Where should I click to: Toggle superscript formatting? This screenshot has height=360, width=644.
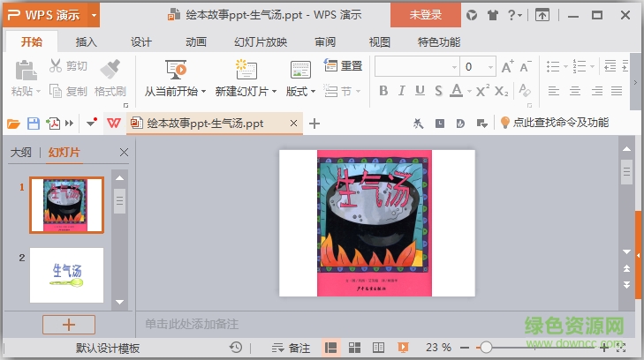point(482,91)
